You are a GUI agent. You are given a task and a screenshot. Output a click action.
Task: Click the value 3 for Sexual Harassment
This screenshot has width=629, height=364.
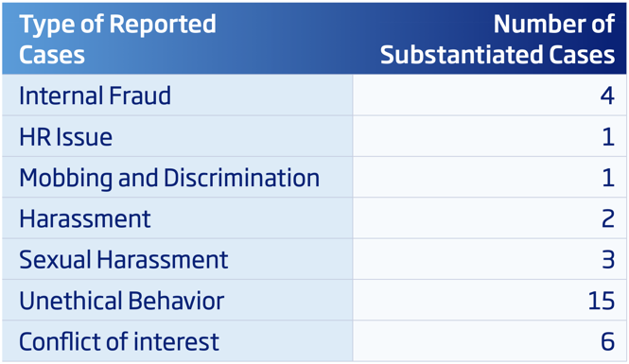point(608,260)
